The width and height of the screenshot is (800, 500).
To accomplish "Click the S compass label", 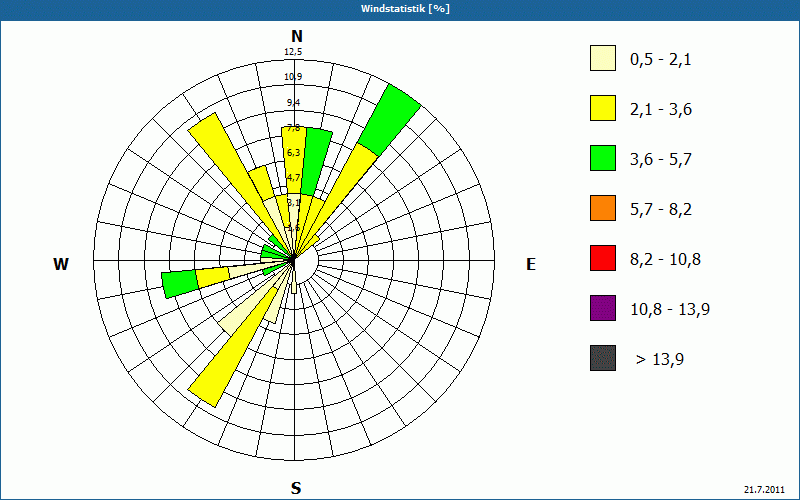I will click(x=296, y=489).
